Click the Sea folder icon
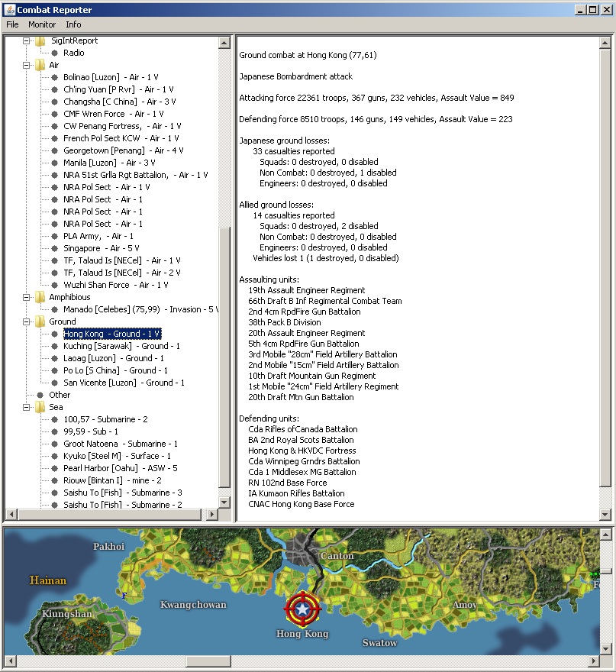 click(x=40, y=407)
